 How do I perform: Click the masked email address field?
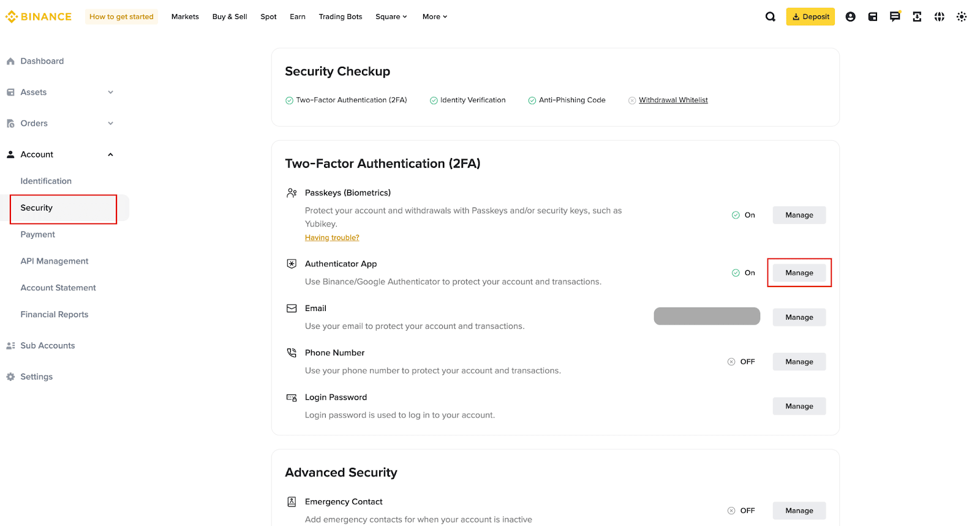[707, 317]
